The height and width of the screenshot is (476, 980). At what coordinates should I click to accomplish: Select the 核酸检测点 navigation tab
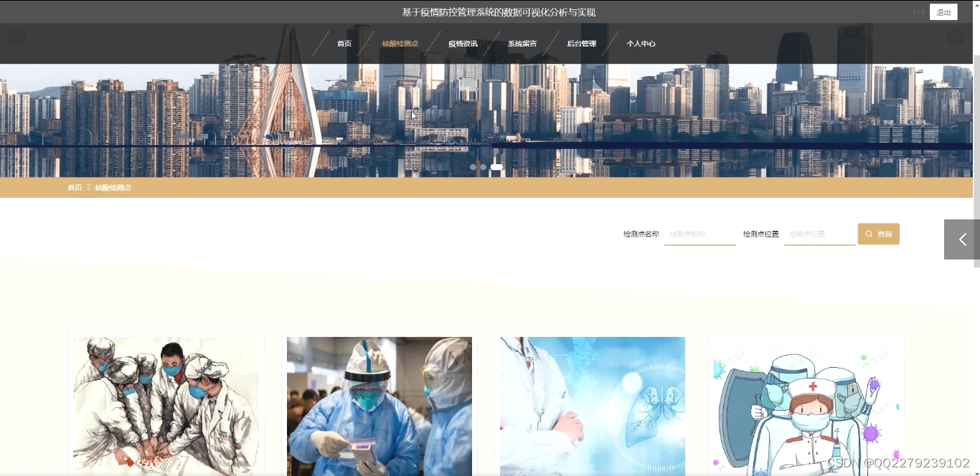coord(402,43)
